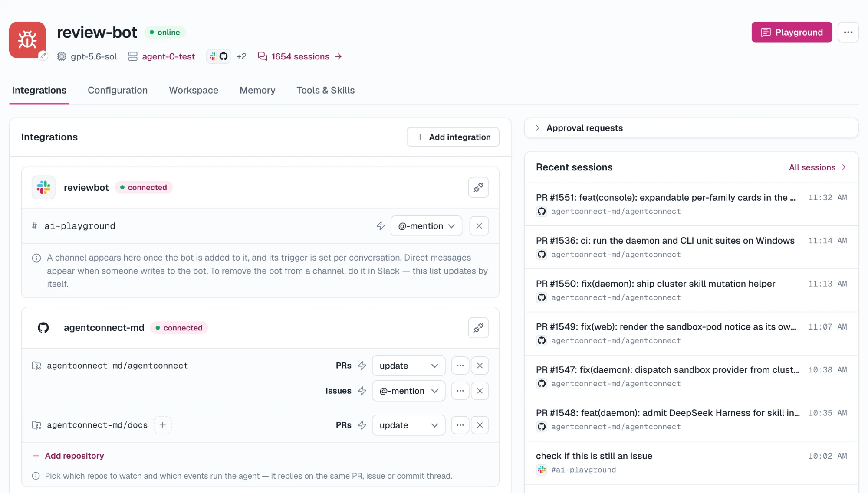The width and height of the screenshot is (868, 493).
Task: Show the +2 additional integrations
Action: 241,56
